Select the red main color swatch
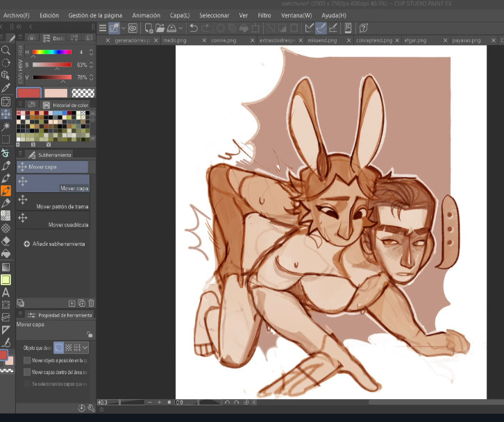Image resolution: width=504 pixels, height=422 pixels. coord(28,93)
